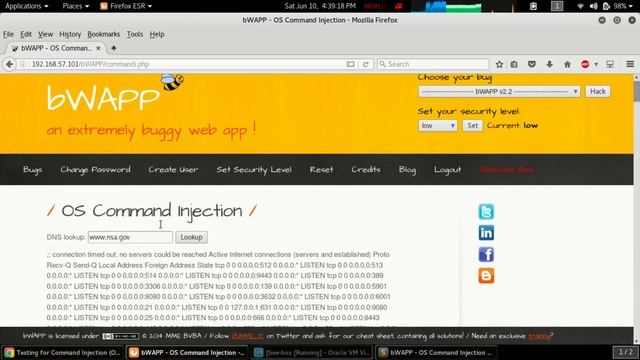
Task: Open the History menu
Action: (70, 34)
